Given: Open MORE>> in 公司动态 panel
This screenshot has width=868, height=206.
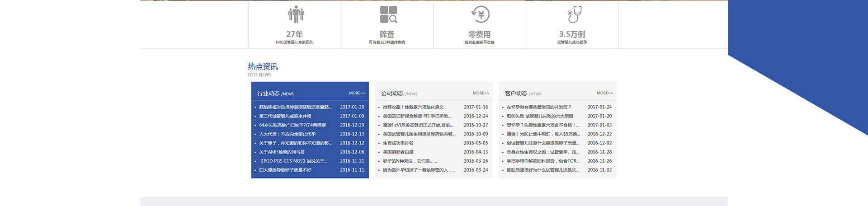Looking at the screenshot, I should tap(481, 93).
